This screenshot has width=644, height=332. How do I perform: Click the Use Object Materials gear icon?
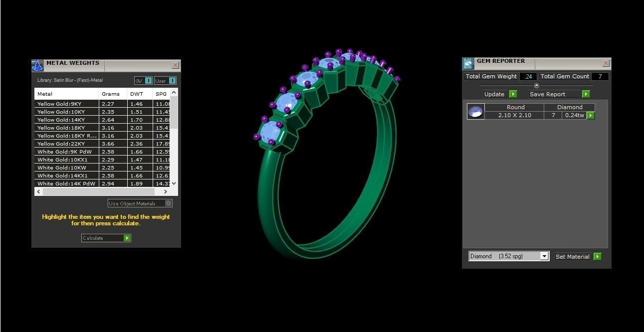(169, 203)
